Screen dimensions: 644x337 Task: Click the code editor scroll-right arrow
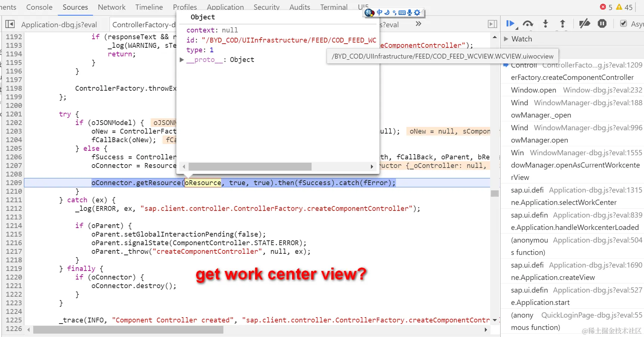(x=486, y=330)
